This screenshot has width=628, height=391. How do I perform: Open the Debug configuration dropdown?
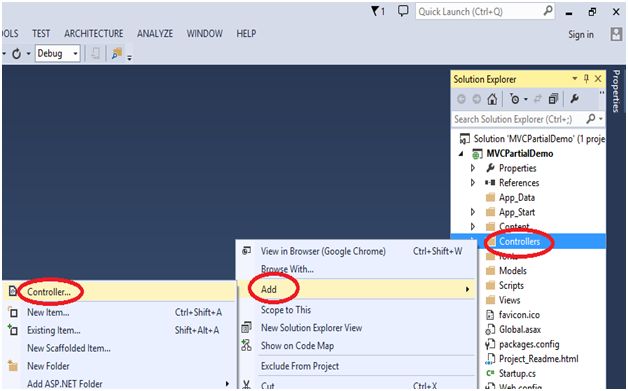coord(58,53)
